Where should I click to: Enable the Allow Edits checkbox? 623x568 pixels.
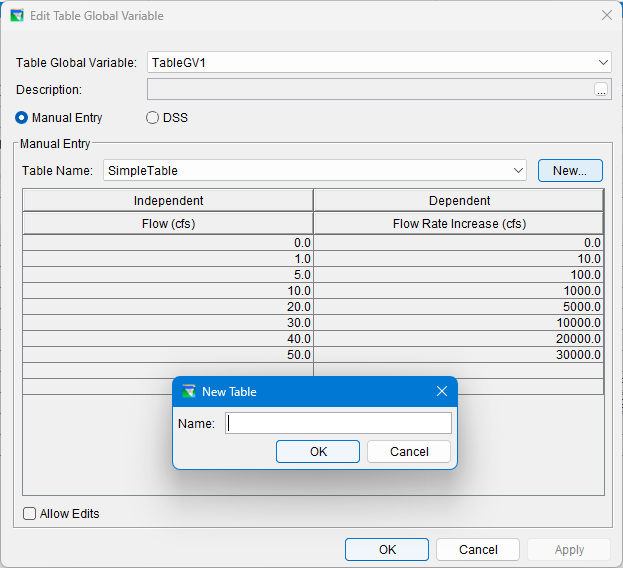pyautogui.click(x=30, y=514)
